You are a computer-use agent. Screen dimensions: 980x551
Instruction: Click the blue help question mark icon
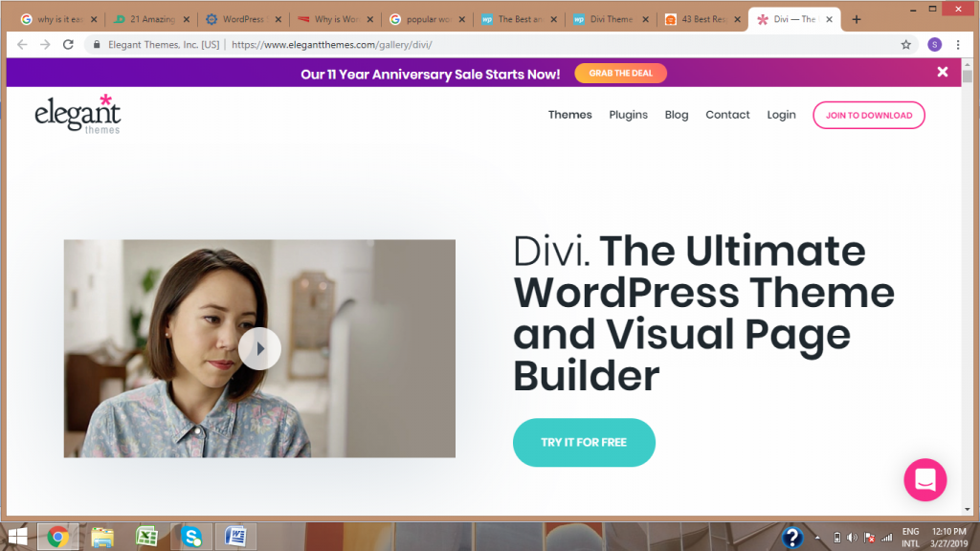791,538
